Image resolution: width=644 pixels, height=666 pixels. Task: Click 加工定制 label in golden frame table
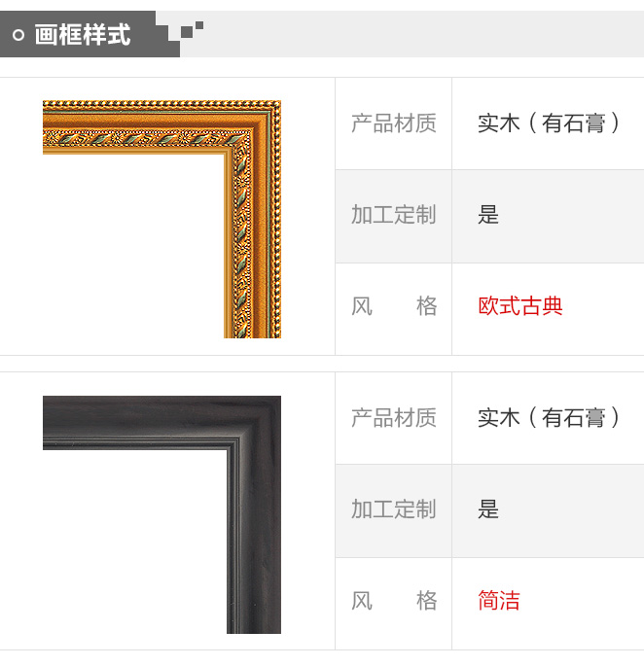(x=394, y=215)
